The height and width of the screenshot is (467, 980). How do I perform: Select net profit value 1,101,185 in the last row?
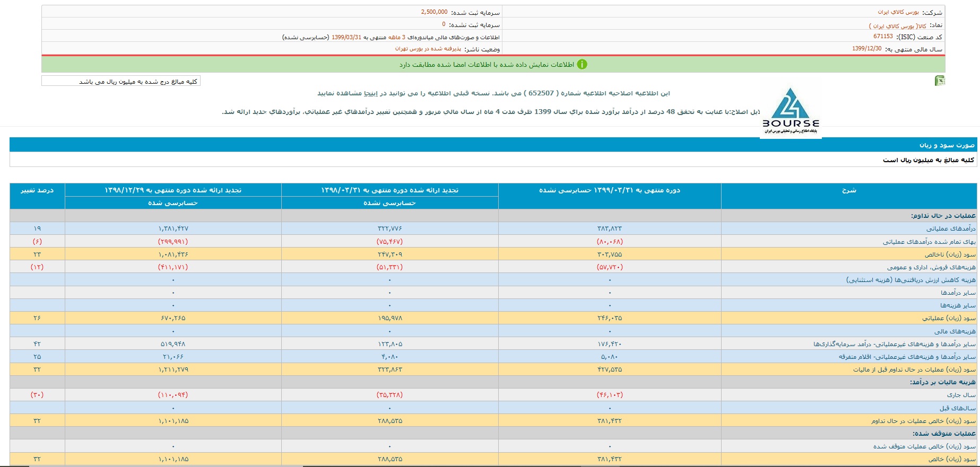tap(173, 459)
